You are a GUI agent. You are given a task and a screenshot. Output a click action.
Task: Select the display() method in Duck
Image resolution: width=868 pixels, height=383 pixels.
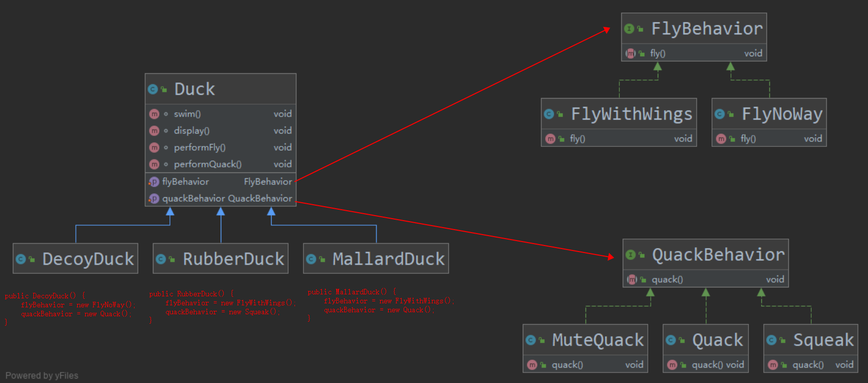220,130
